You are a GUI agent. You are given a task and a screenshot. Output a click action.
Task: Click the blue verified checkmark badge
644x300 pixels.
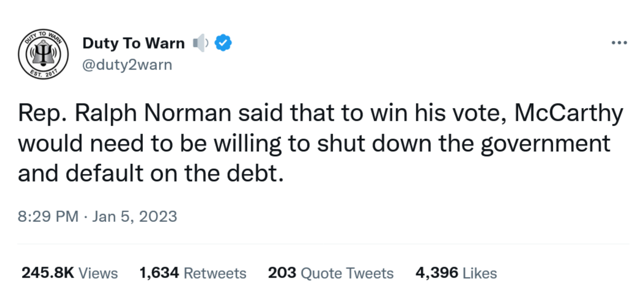click(x=223, y=43)
